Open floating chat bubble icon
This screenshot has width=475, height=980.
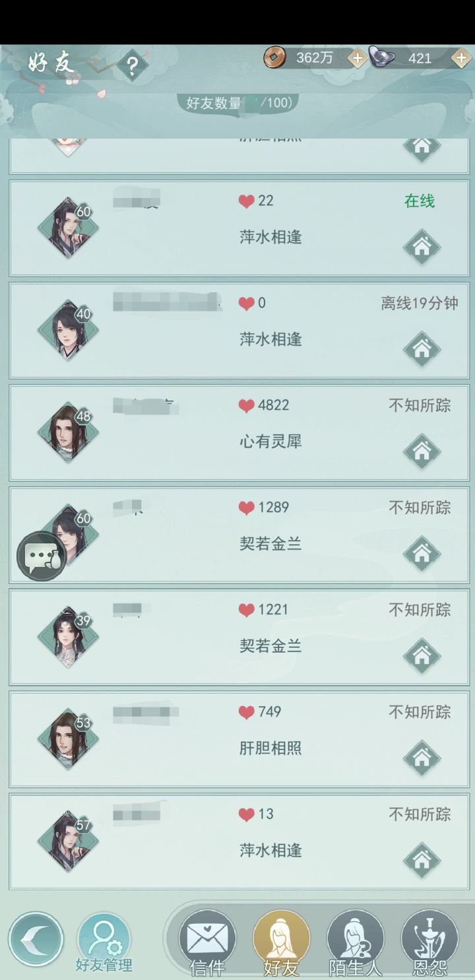41,556
